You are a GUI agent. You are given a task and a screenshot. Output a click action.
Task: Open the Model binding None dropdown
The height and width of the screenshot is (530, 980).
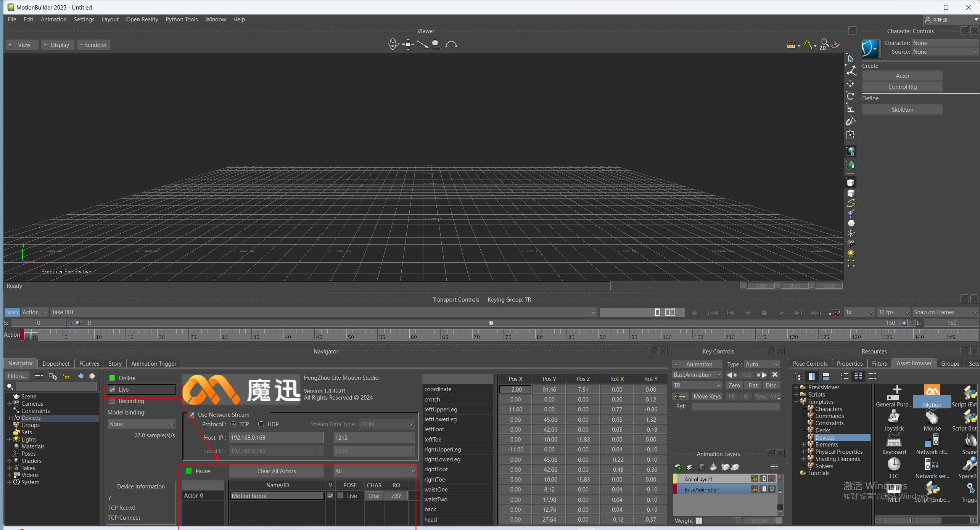[141, 424]
